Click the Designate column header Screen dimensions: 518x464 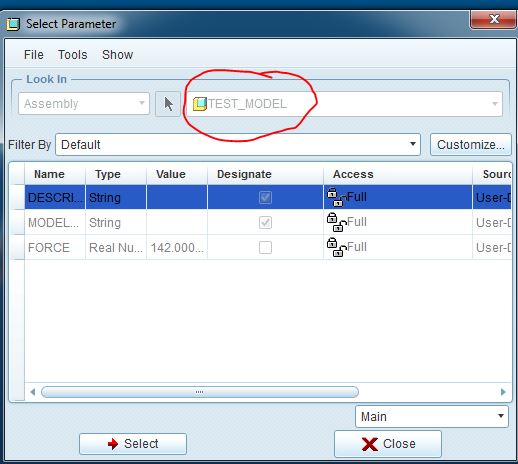265,174
